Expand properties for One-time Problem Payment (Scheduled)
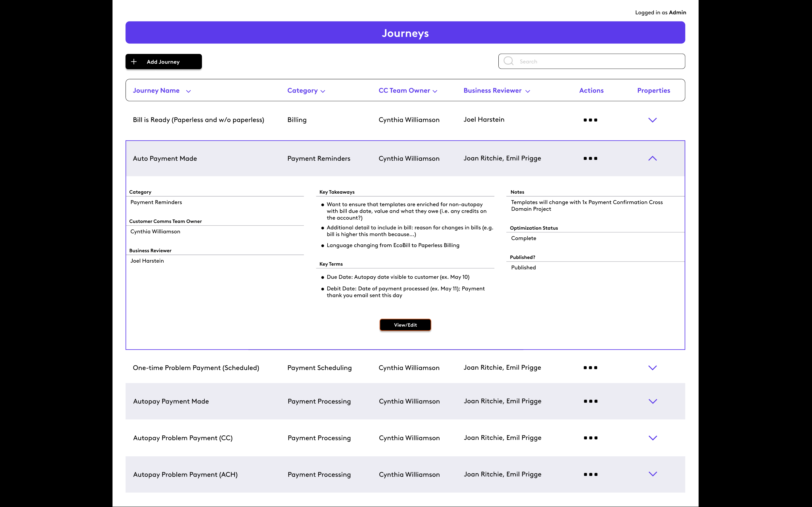 (652, 368)
